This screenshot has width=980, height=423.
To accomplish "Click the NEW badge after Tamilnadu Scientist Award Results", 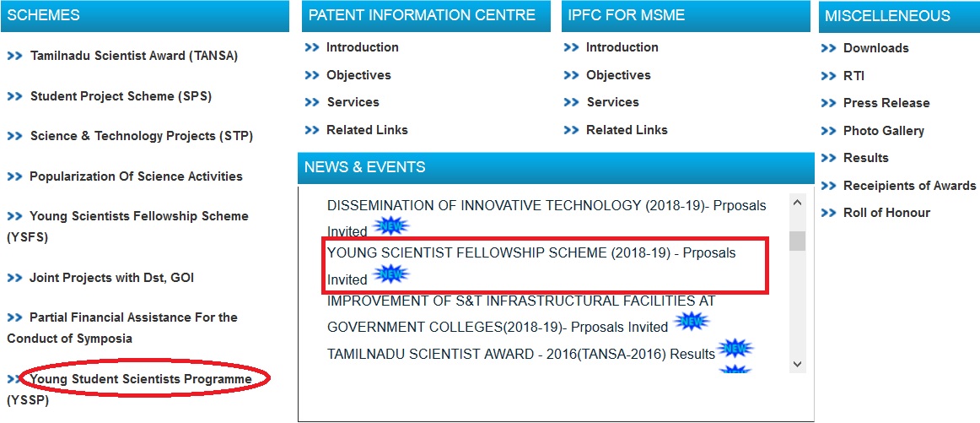I will (x=735, y=349).
